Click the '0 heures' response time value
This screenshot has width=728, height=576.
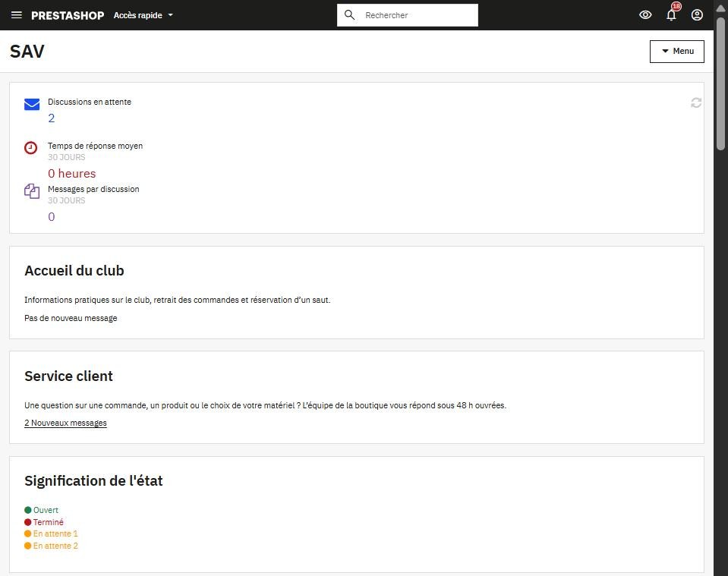72,173
